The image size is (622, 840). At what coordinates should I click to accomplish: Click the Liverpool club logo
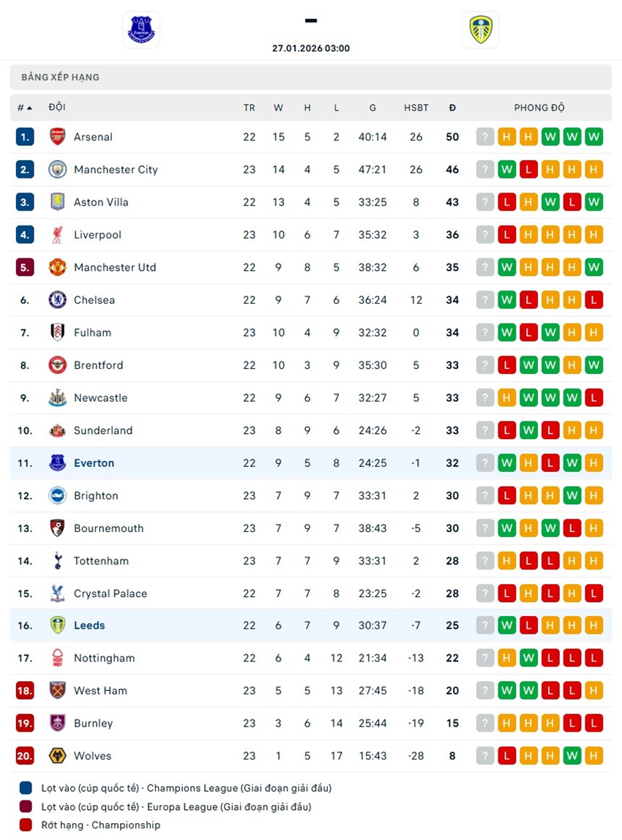click(58, 235)
